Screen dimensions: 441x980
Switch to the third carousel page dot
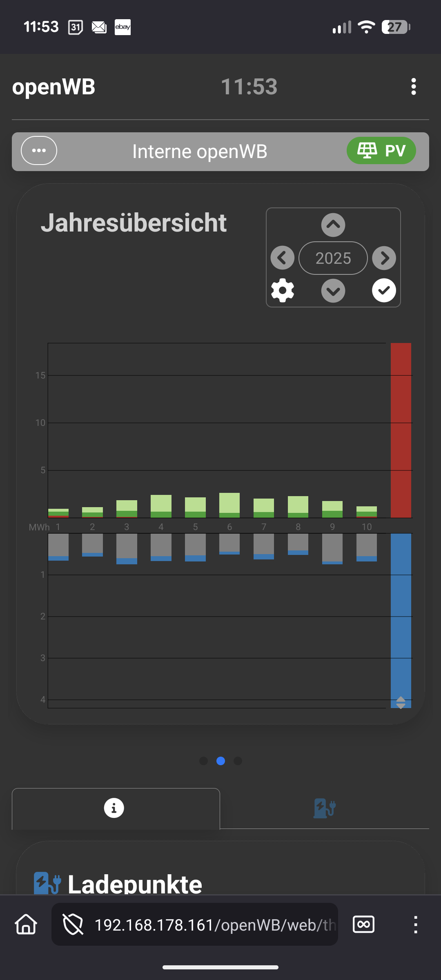pos(238,761)
